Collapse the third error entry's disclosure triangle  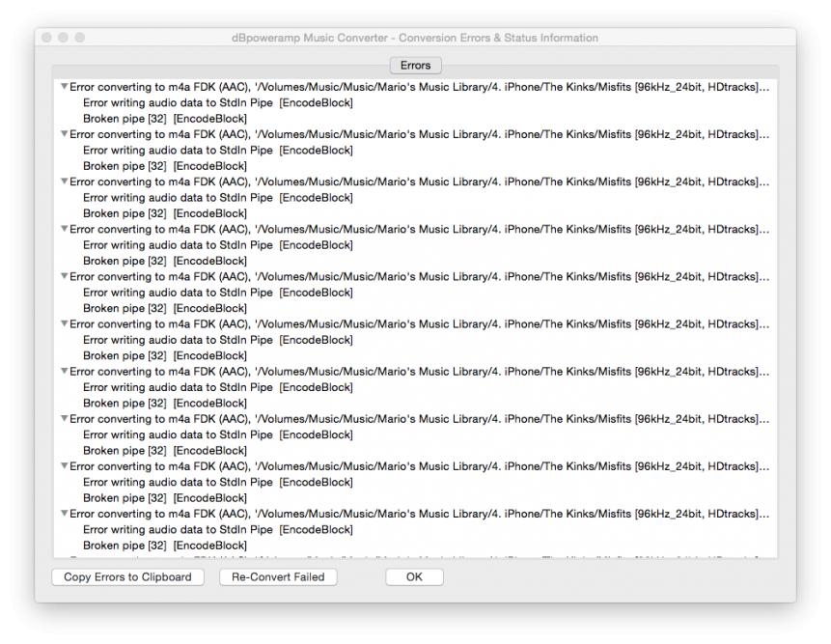point(64,182)
